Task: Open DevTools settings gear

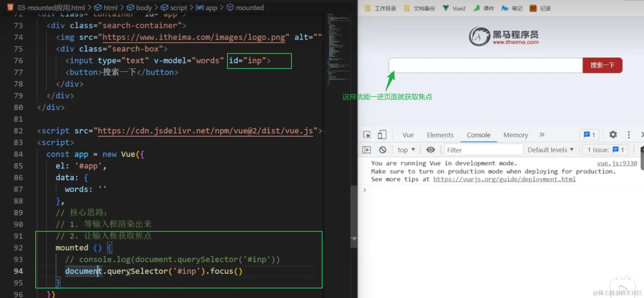Action: (x=613, y=134)
